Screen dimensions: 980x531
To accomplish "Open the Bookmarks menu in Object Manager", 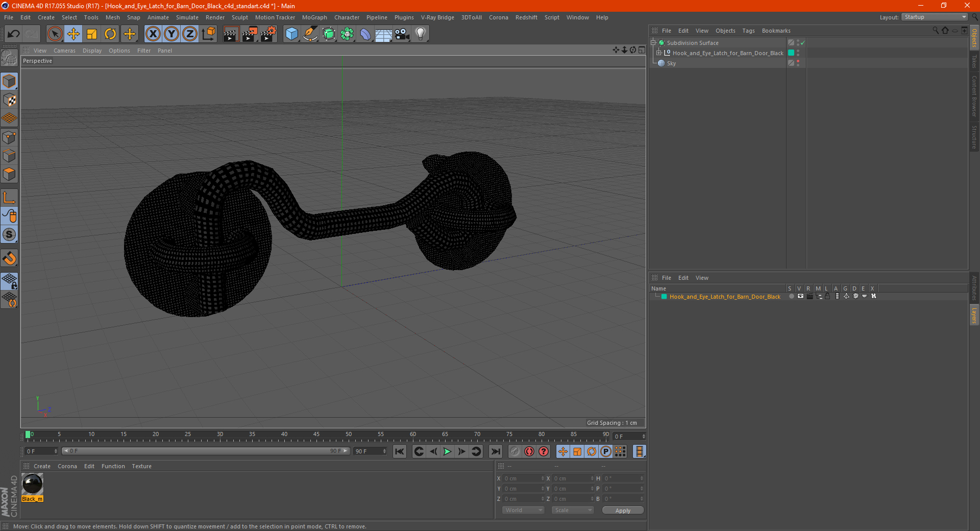I will click(x=776, y=31).
